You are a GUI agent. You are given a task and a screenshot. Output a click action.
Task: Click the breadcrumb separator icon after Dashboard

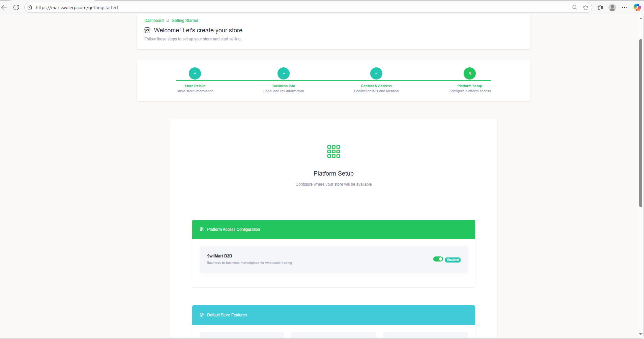click(168, 20)
